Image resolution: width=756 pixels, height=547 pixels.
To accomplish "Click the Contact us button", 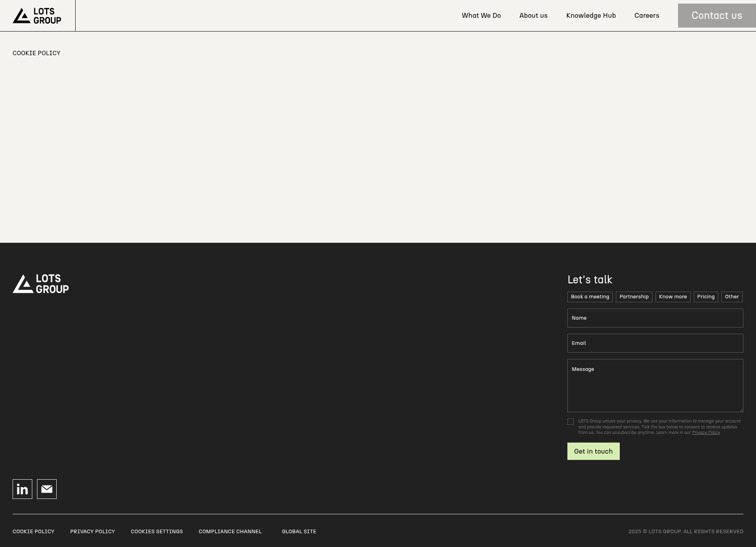I will 717,16.
